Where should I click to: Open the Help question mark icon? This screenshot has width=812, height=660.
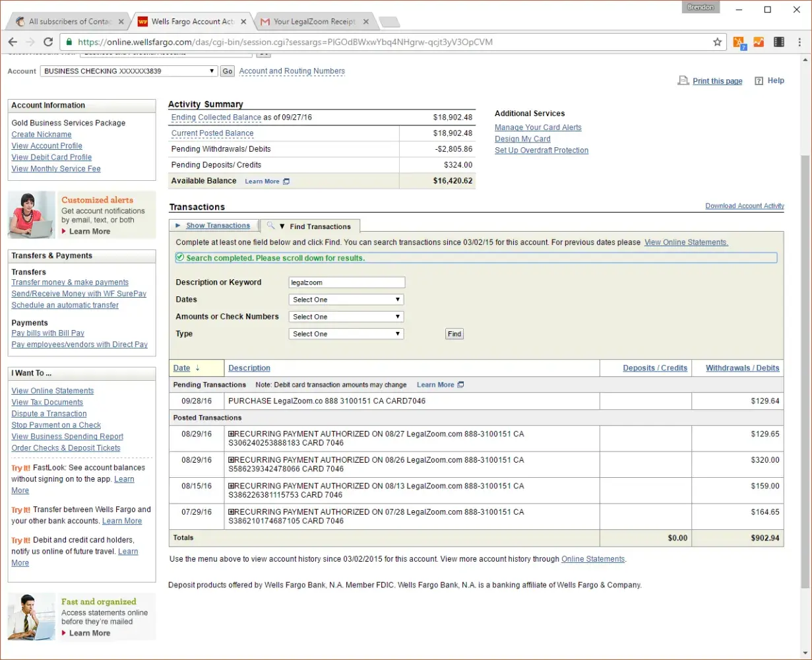pos(759,81)
